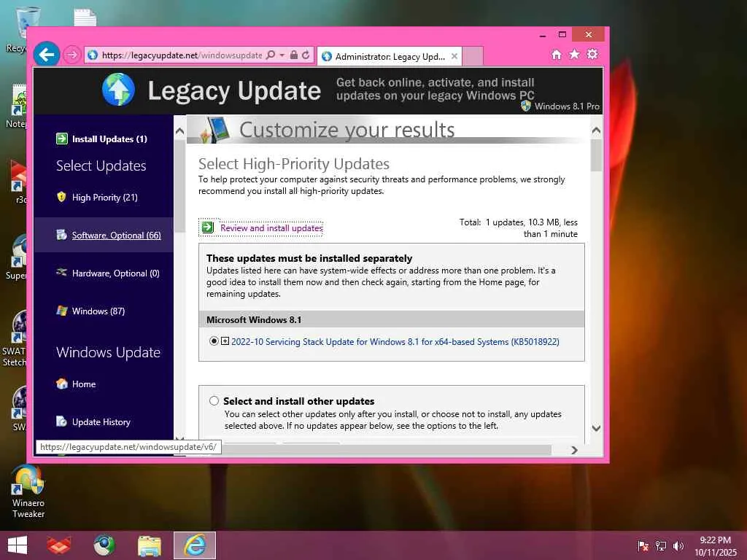
Task: Click the Windows 8.1 Pro shield icon
Action: click(525, 106)
